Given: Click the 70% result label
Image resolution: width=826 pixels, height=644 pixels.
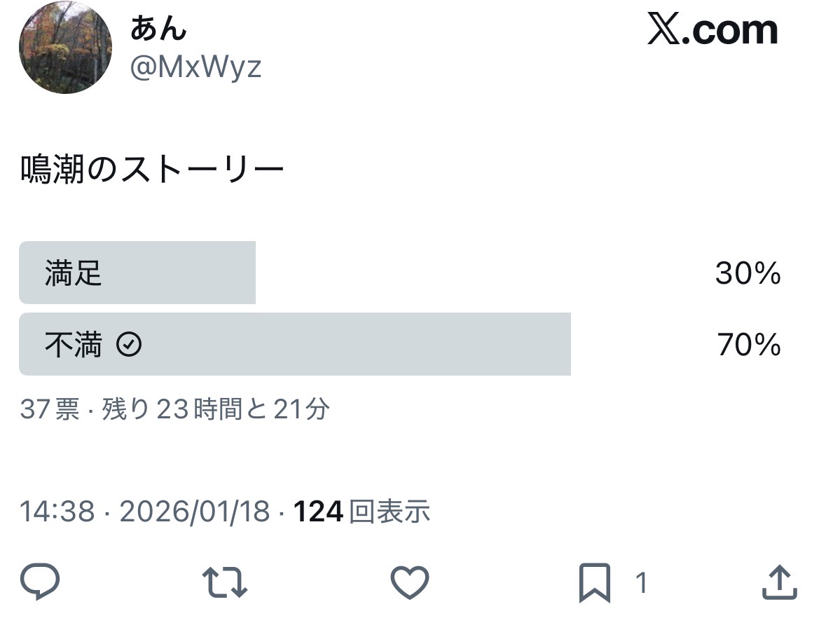Looking at the screenshot, I should pos(748,345).
